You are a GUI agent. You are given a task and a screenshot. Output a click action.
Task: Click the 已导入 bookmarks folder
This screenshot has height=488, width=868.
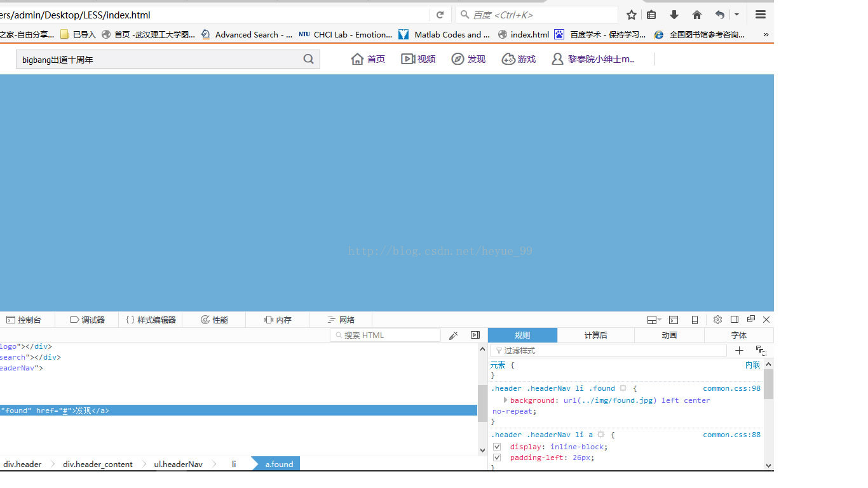78,35
